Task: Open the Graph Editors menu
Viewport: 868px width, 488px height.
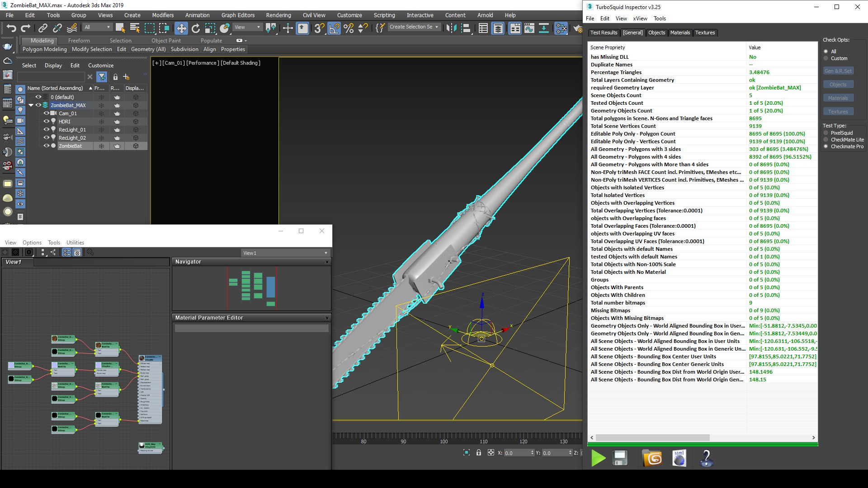Action: tap(238, 15)
